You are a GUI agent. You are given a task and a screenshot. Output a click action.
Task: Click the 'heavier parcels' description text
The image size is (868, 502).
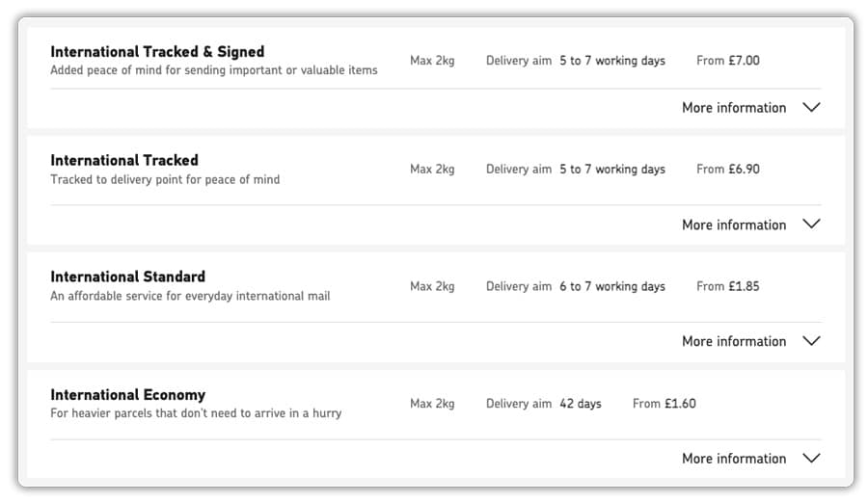point(196,413)
